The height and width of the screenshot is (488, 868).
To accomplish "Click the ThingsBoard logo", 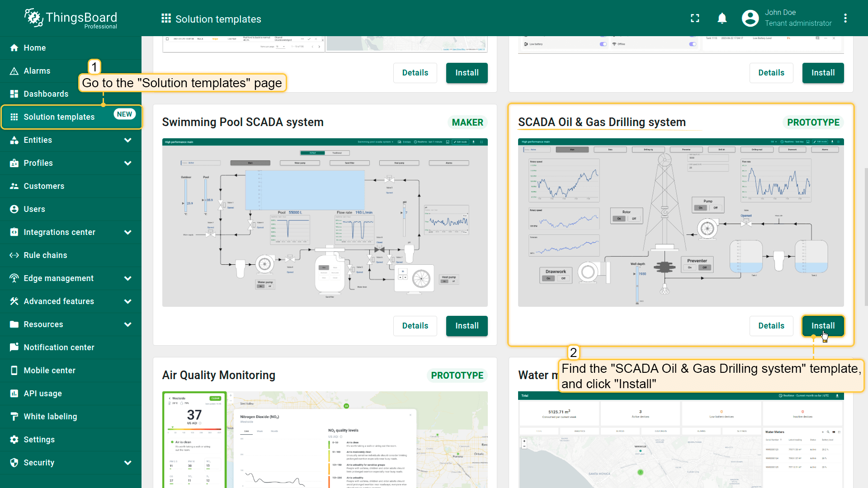I will point(71,19).
